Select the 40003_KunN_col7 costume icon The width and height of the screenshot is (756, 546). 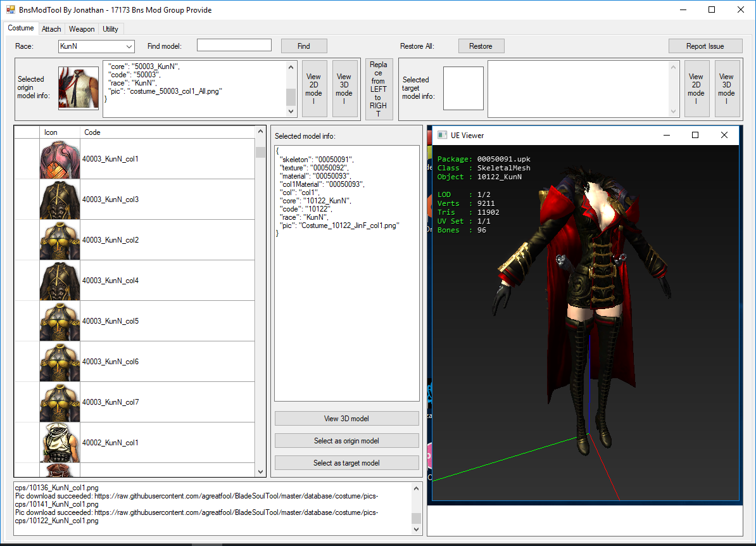click(60, 402)
